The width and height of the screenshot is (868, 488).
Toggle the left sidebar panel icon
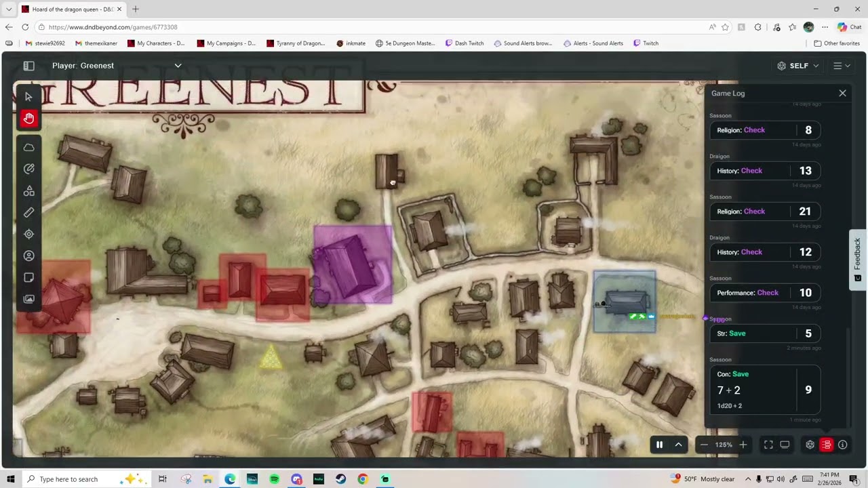(28, 66)
